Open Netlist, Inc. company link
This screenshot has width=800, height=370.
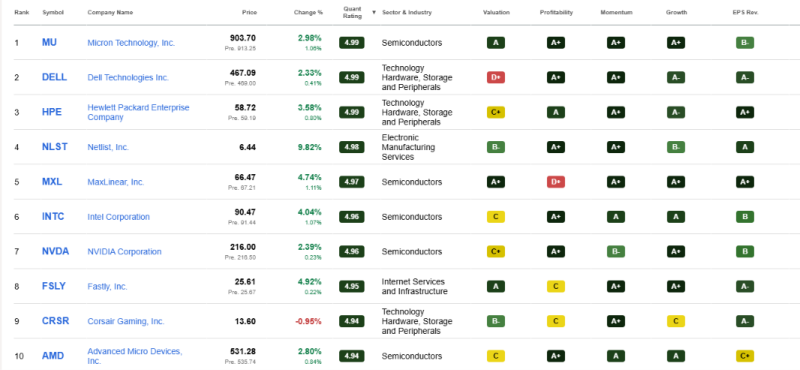[108, 147]
